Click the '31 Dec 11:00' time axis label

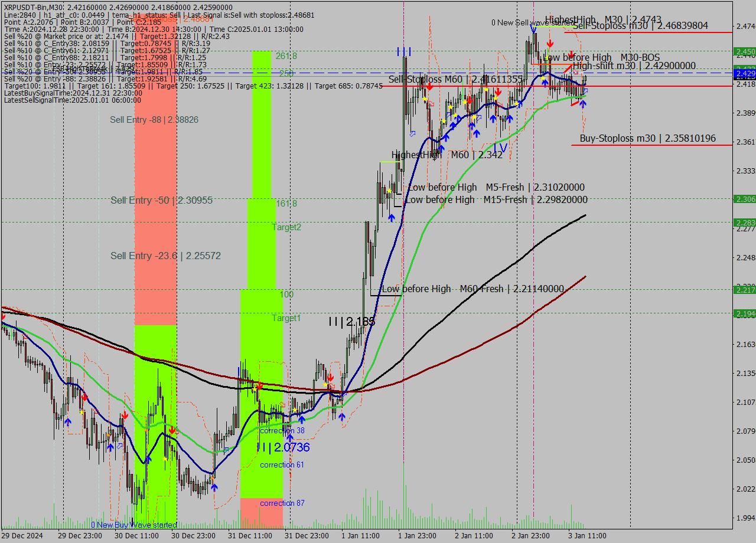point(250,536)
